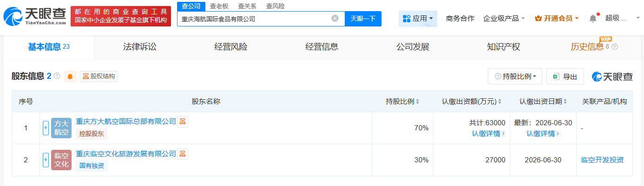Select the 基本信息 tab
Viewport: 644px width, 186px height.
click(x=48, y=47)
